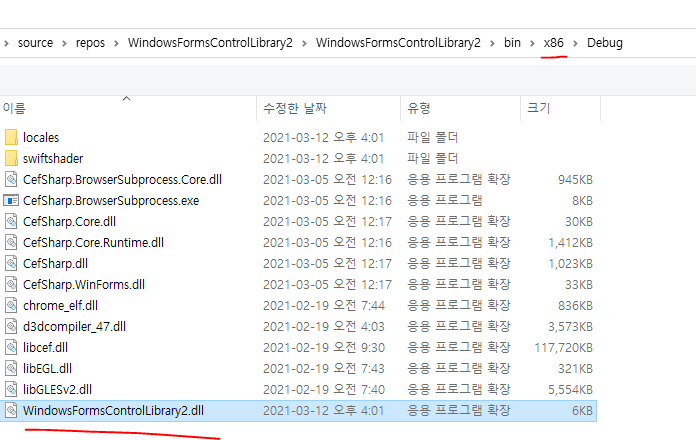Click the CefSharp.Core.Runtime.dll file icon
Viewport: 696px width, 440px height.
coord(11,242)
